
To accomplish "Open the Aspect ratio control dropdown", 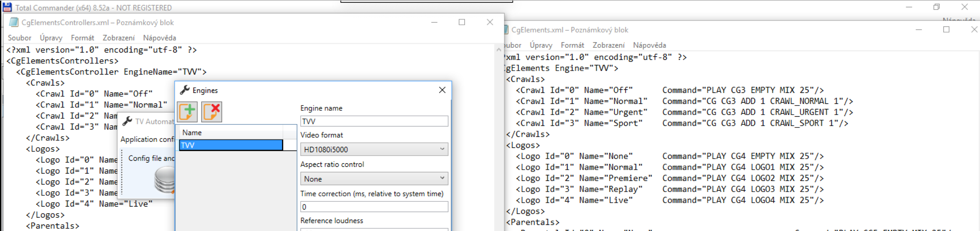I will pyautogui.click(x=374, y=179).
